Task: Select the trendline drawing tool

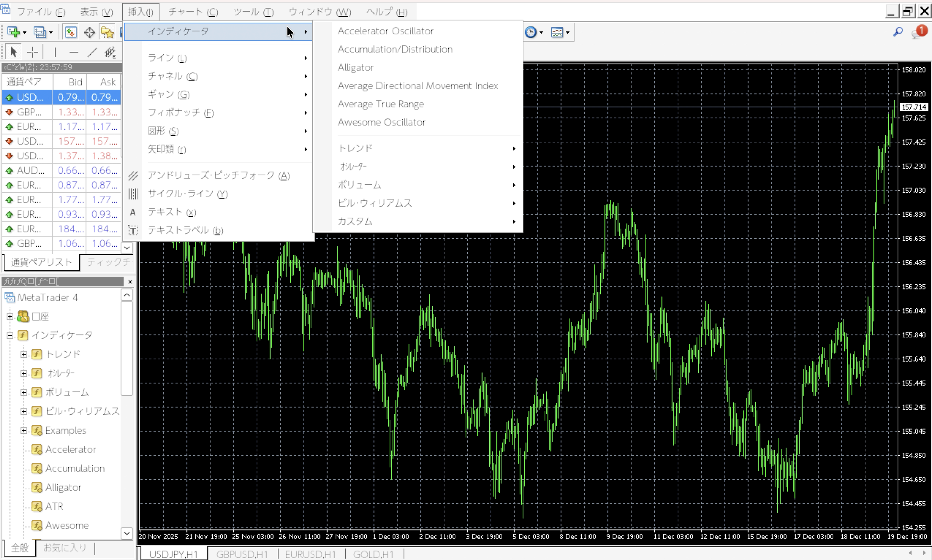Action: 92,52
